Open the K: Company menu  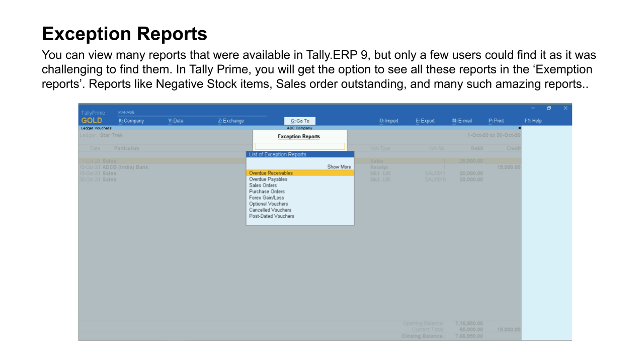131,121
